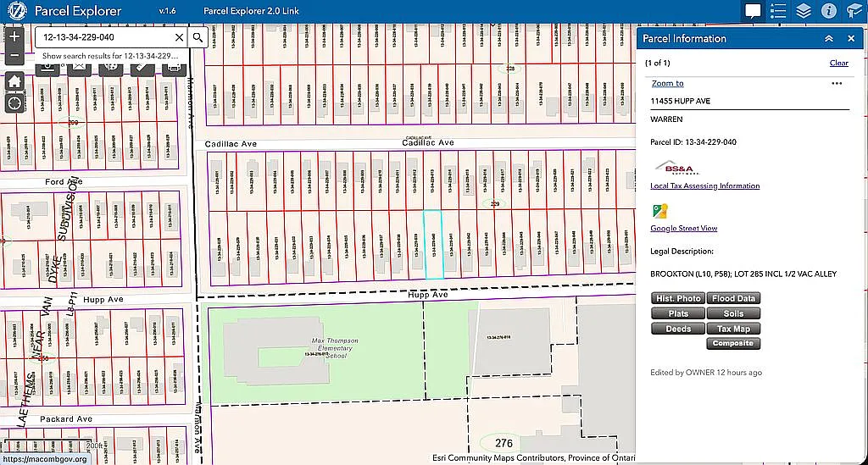Open the Deeds button
Viewport: 868px width, 465px height.
point(678,329)
